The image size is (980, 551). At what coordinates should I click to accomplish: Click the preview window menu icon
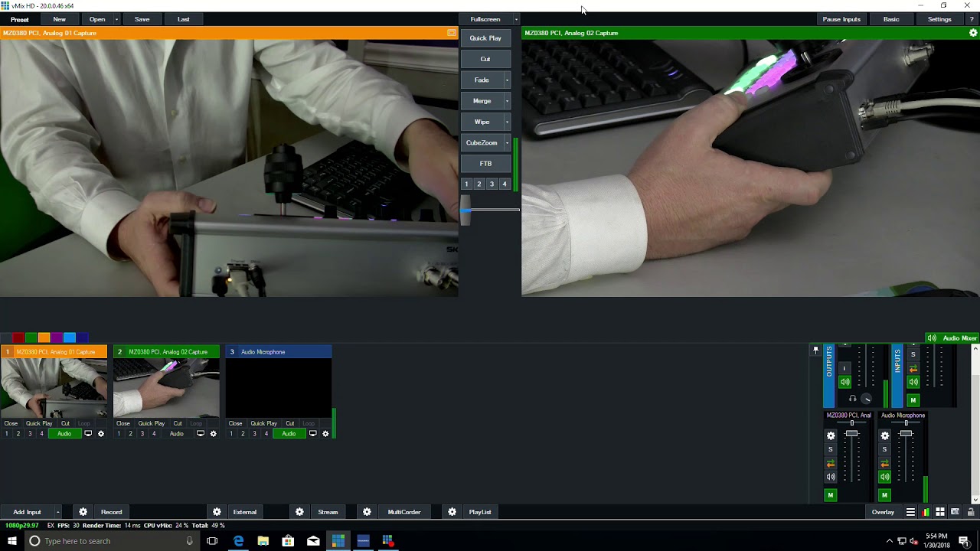pyautogui.click(x=452, y=33)
